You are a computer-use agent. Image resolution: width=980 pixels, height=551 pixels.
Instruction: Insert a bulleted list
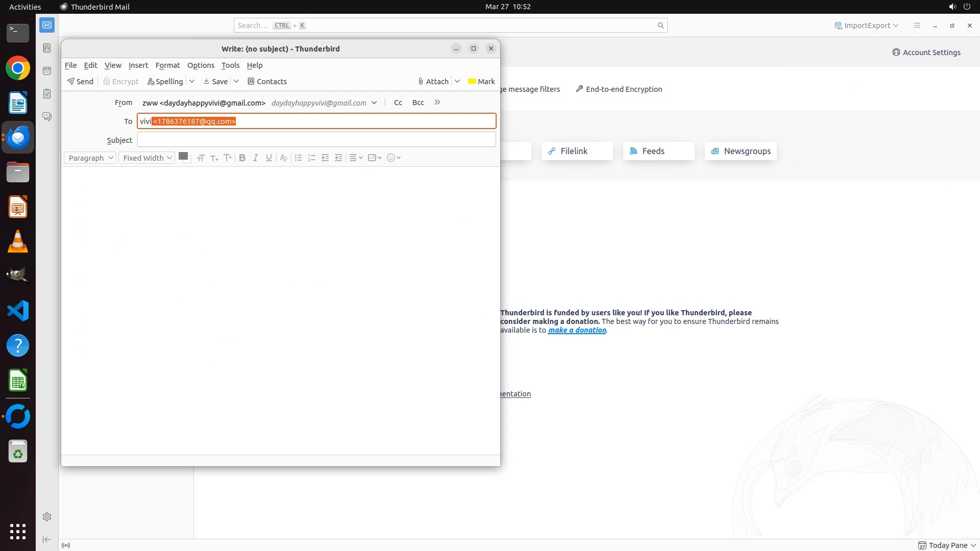pos(299,158)
